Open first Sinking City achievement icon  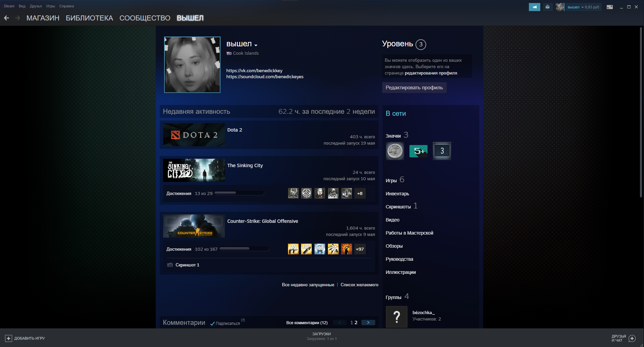point(293,193)
